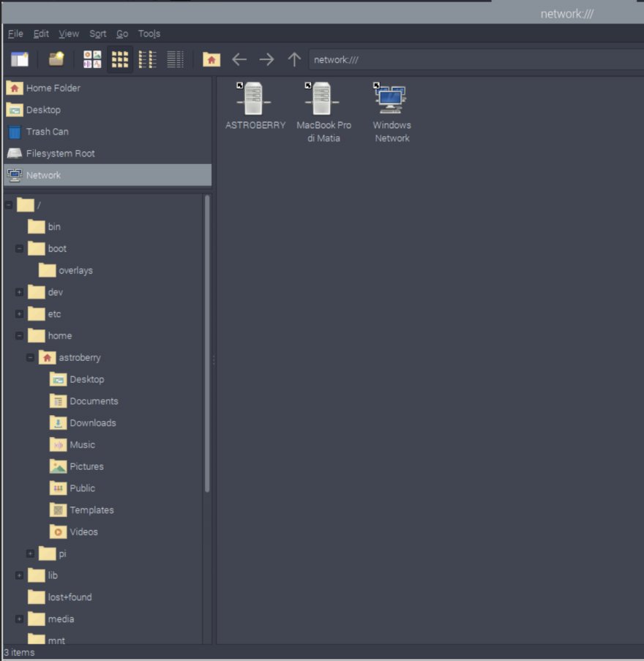Click the New Window toolbar icon
The height and width of the screenshot is (661, 644).
click(x=20, y=59)
